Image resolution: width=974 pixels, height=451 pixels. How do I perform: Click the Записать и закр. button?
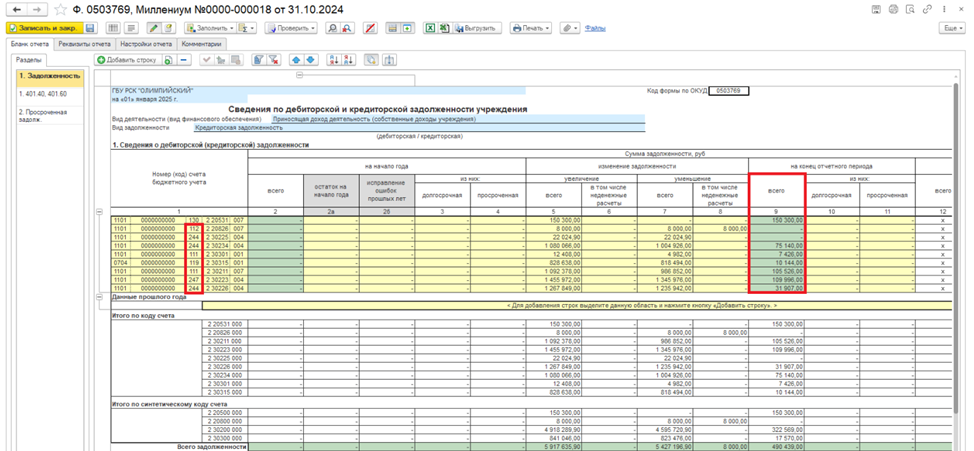point(43,29)
